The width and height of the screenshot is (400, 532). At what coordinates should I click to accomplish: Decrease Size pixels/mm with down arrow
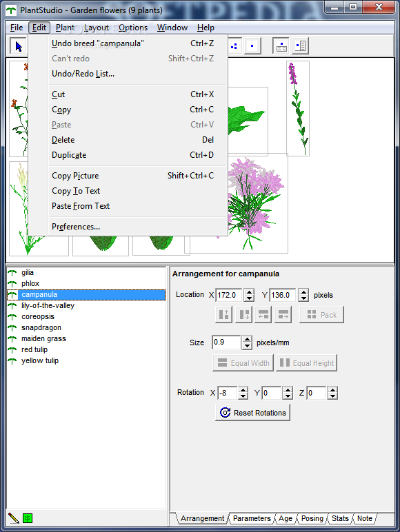(x=247, y=346)
